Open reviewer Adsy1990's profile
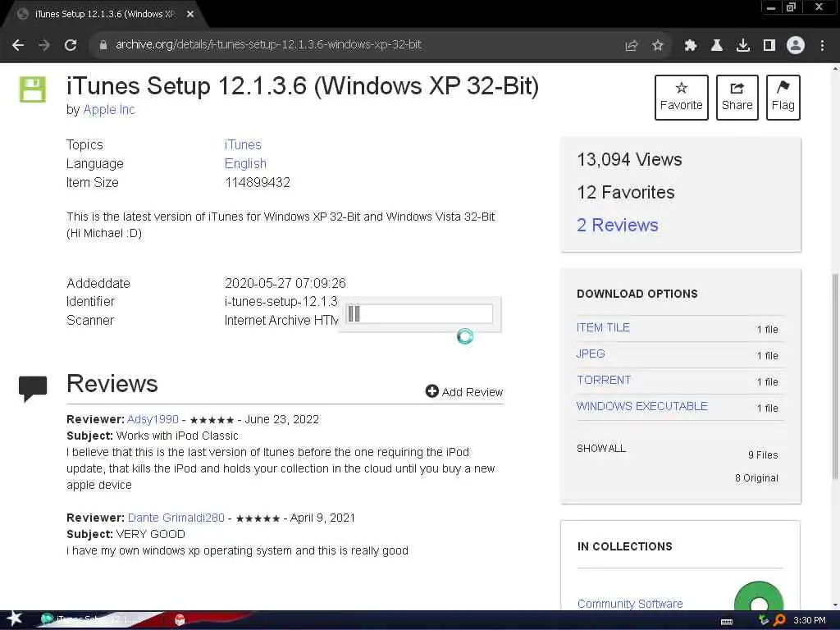 153,419
